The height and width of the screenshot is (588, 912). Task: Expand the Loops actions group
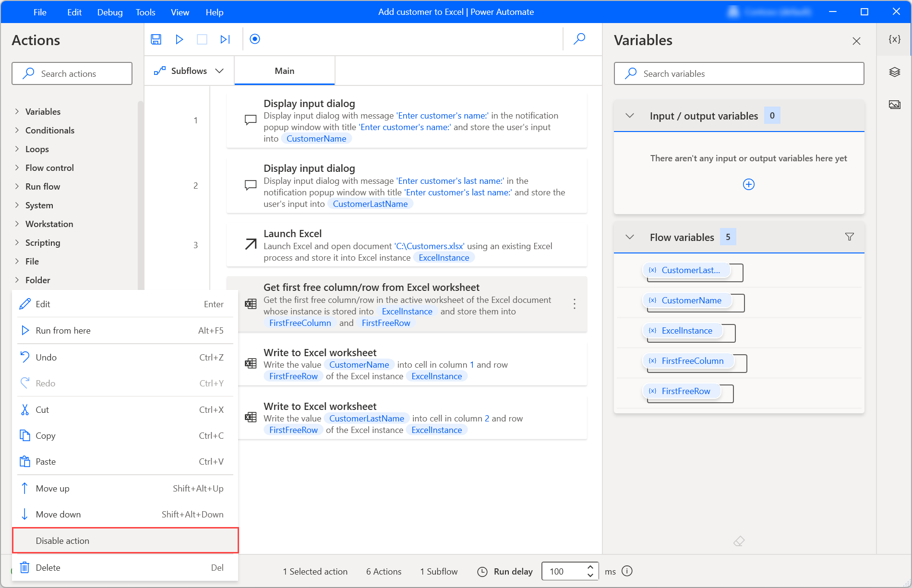(x=17, y=149)
